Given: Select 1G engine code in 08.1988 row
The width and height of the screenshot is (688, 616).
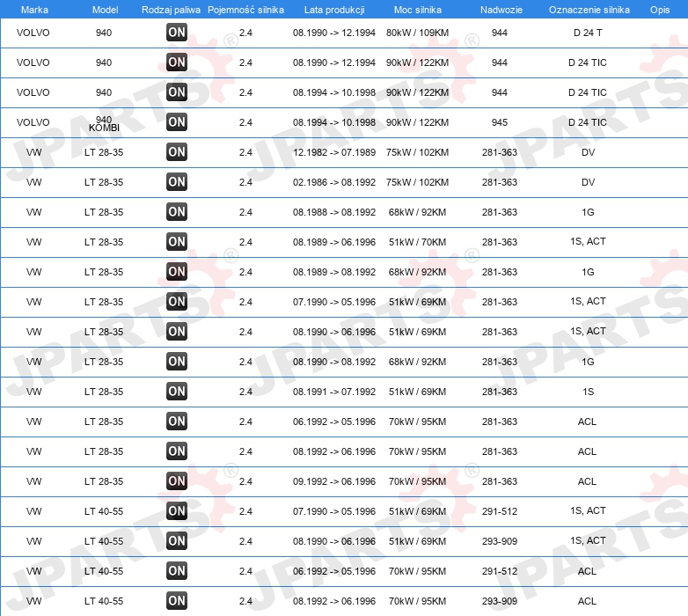Looking at the screenshot, I should tap(588, 212).
